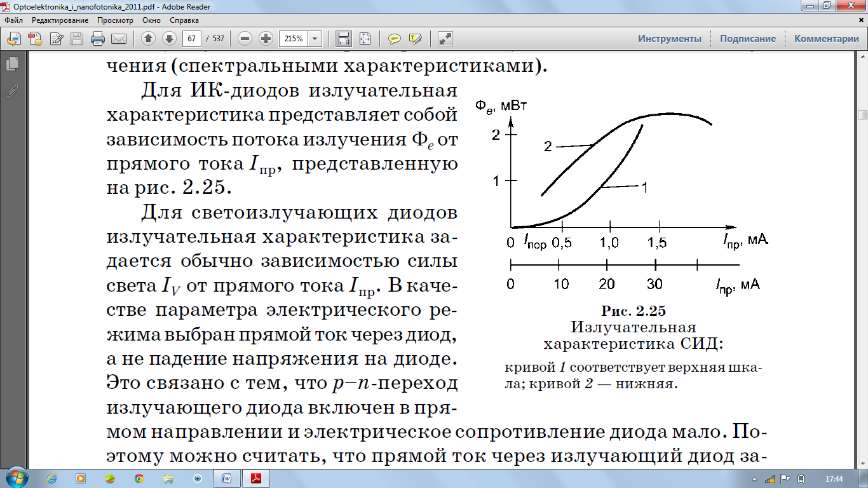Open the Справка menu
This screenshot has width=868, height=488.
[184, 20]
